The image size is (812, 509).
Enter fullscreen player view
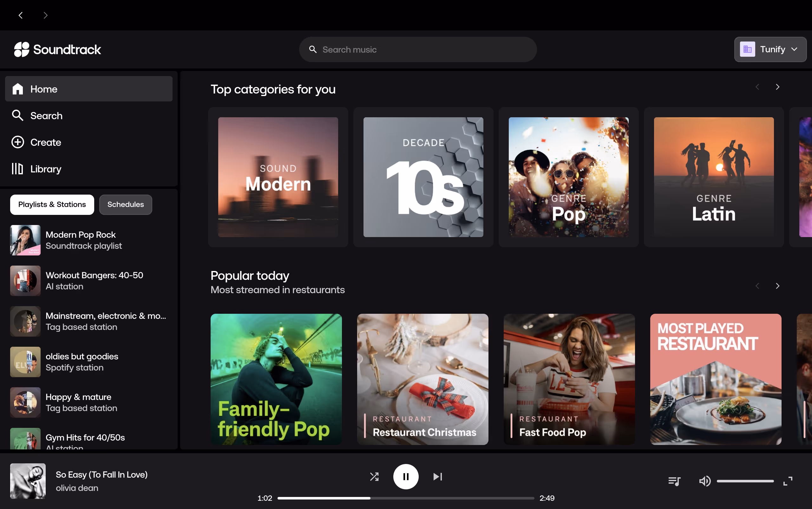tap(788, 481)
